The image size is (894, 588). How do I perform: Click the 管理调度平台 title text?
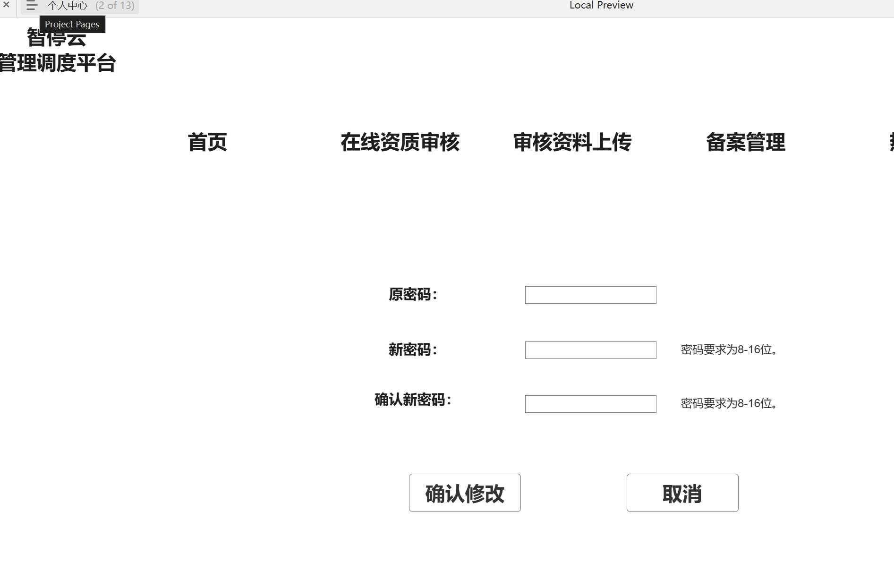[x=58, y=63]
